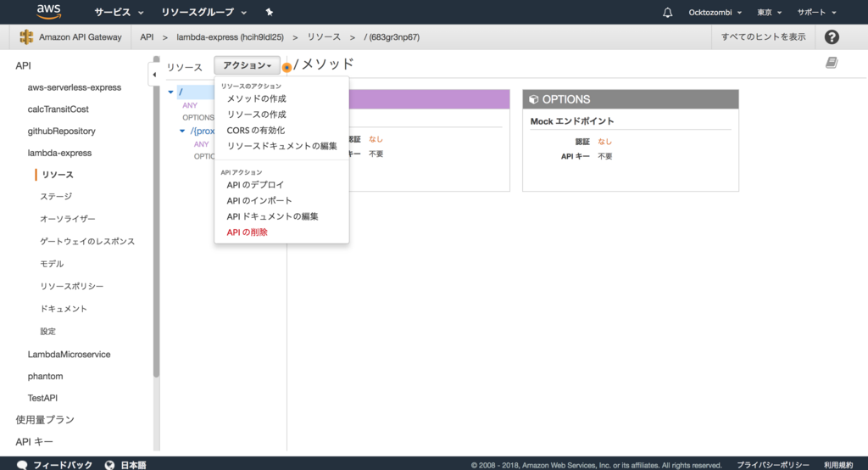The image size is (868, 470).
Task: Click the リソース breadcrumb link
Action: click(x=324, y=37)
